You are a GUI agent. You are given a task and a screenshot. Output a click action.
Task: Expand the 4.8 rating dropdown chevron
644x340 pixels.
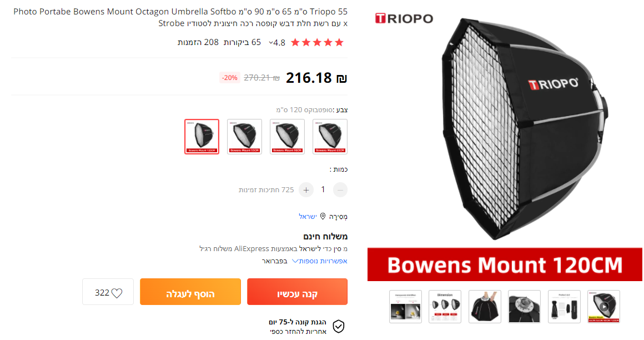pos(271,43)
